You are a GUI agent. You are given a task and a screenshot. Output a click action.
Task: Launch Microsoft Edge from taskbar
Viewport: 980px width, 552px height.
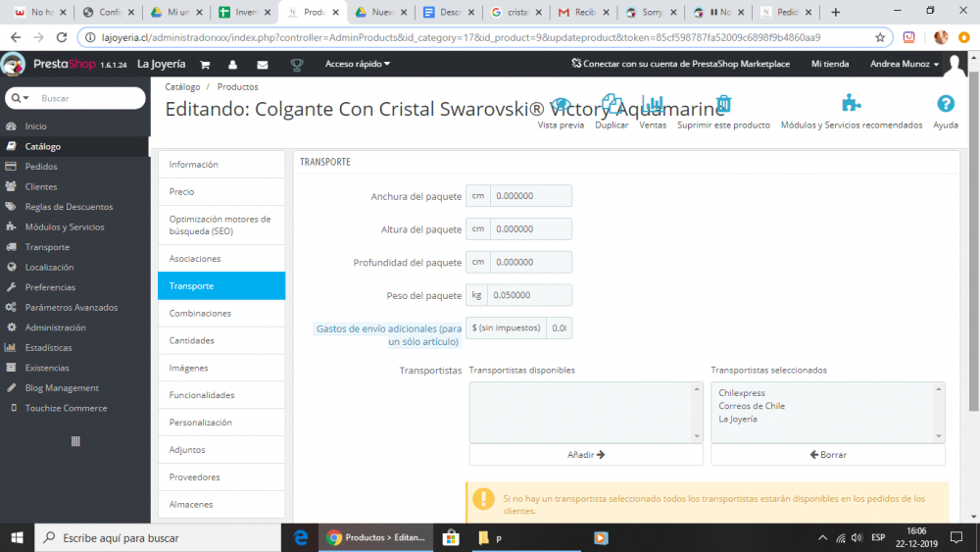301,537
